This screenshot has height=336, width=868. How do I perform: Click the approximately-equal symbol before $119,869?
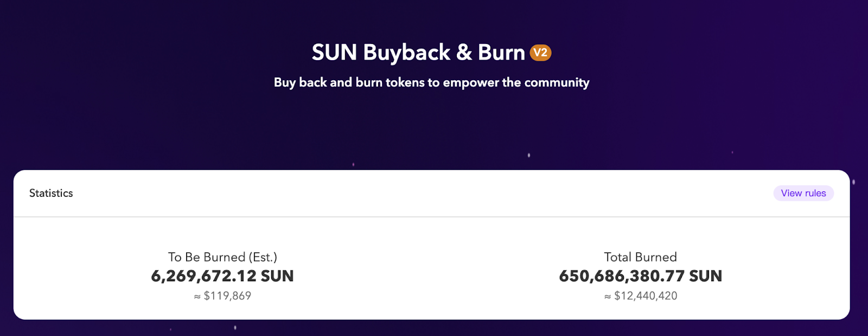pyautogui.click(x=197, y=296)
